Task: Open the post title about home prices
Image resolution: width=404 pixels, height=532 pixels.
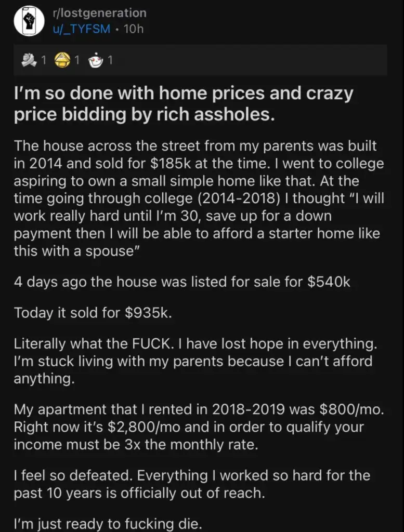Action: (183, 103)
